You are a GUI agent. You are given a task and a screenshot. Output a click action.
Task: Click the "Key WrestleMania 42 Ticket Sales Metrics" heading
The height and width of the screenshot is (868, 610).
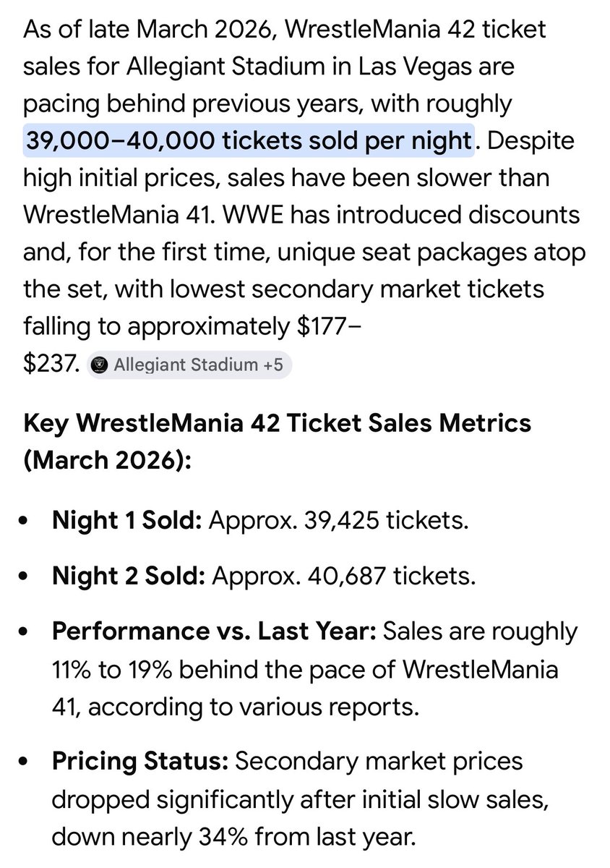(x=278, y=422)
